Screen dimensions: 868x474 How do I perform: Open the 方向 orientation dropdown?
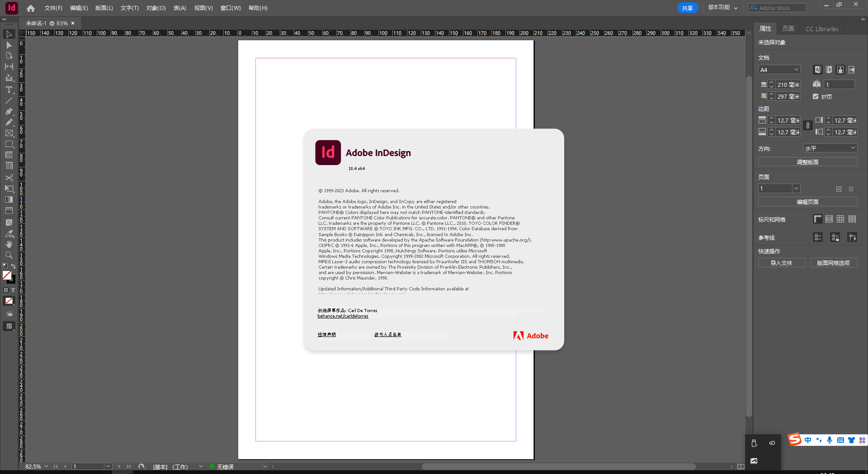pyautogui.click(x=830, y=148)
